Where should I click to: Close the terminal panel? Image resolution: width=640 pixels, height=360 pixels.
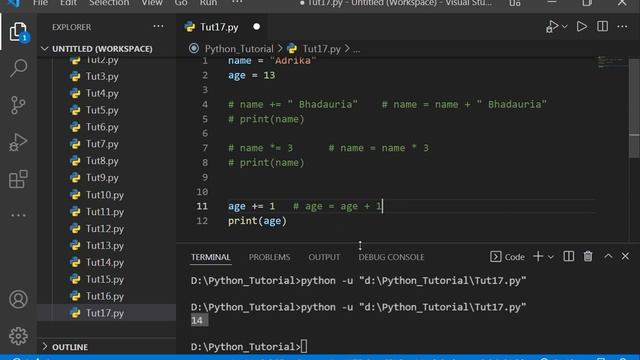click(x=625, y=256)
